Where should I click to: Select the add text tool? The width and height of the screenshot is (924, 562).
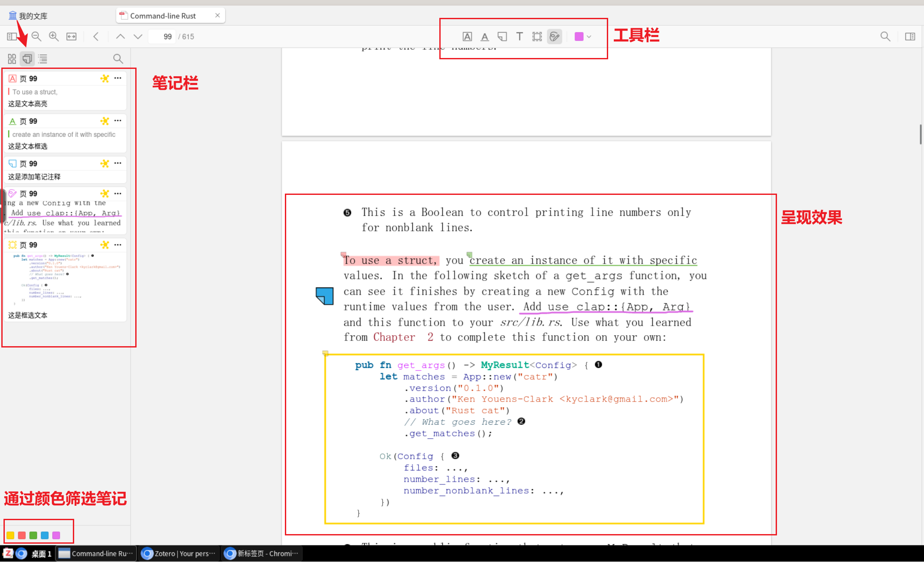519,37
